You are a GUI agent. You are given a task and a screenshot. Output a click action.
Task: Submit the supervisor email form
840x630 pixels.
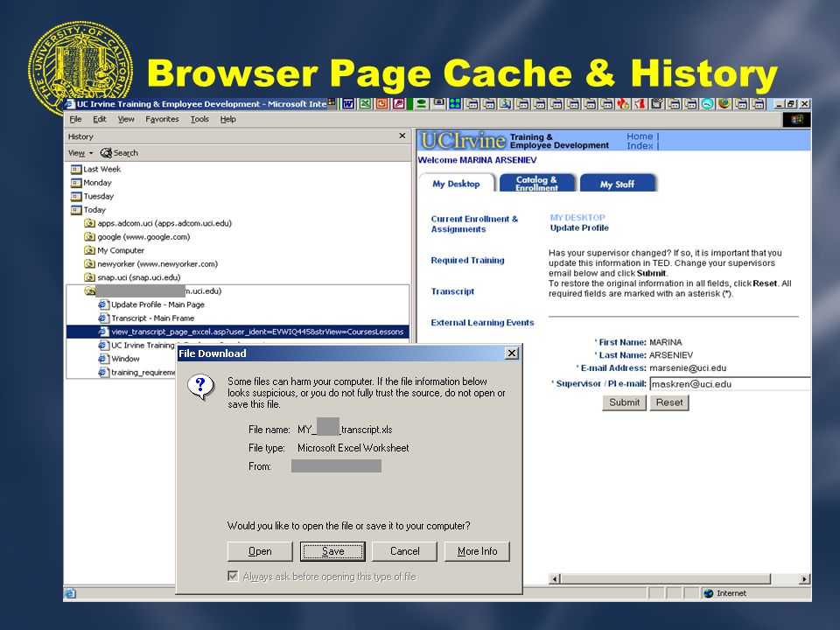[x=624, y=402]
